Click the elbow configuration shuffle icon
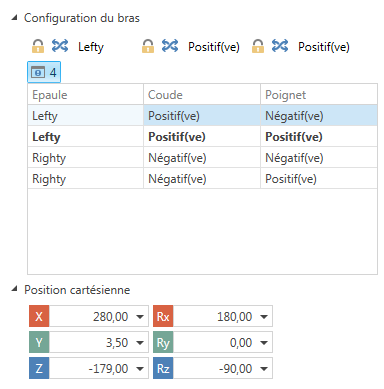The image size is (384, 389). pyautogui.click(x=170, y=46)
